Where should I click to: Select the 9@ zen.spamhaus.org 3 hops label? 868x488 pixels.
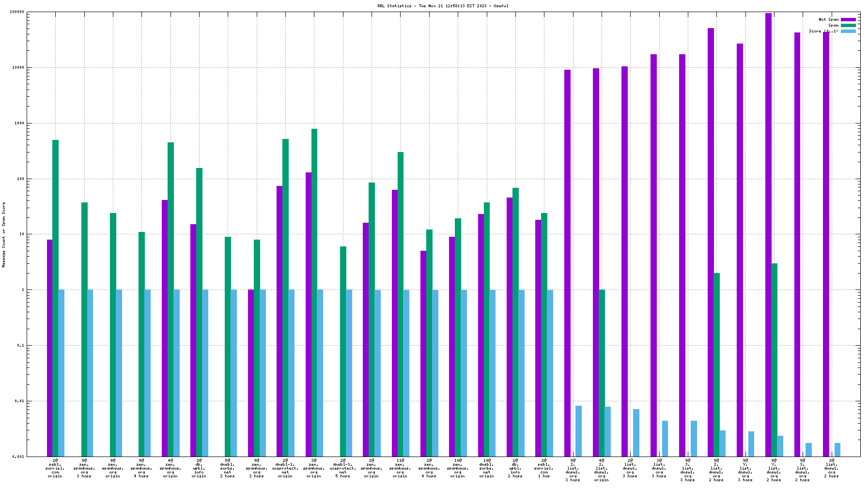pos(84,468)
